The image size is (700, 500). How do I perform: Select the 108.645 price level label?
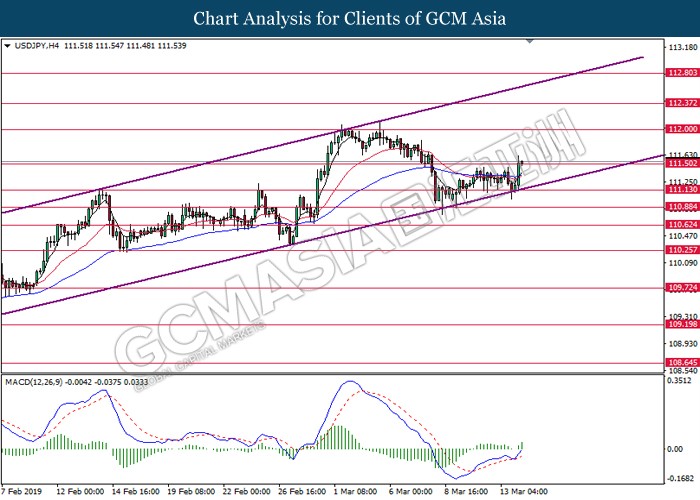click(x=683, y=362)
